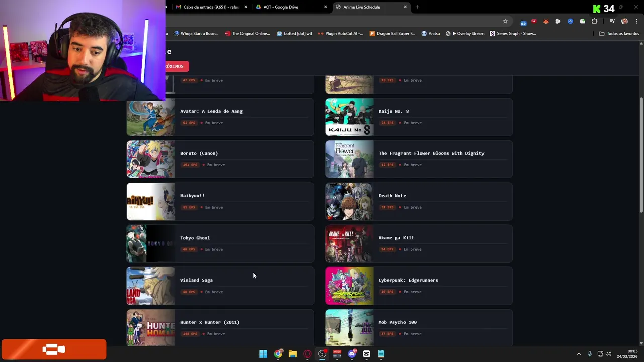Open the Dragon Ball Super bookmark
Image resolution: width=644 pixels, height=362 pixels.
click(392, 34)
